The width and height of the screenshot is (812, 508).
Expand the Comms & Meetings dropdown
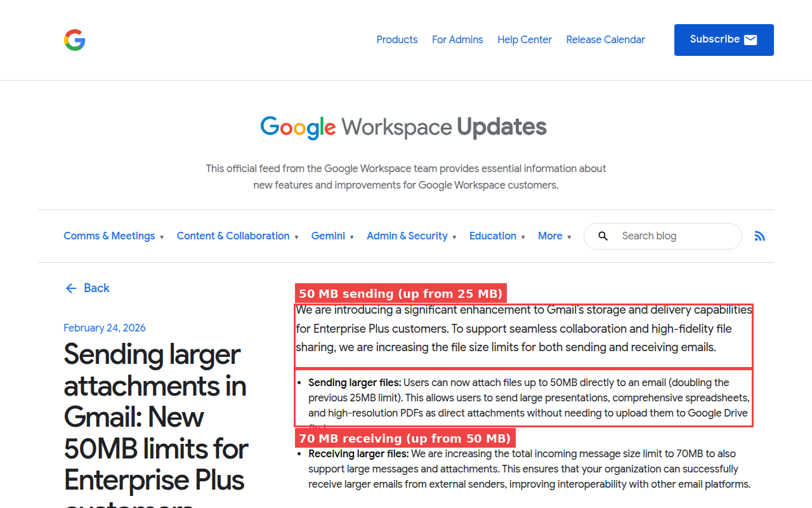click(109, 236)
